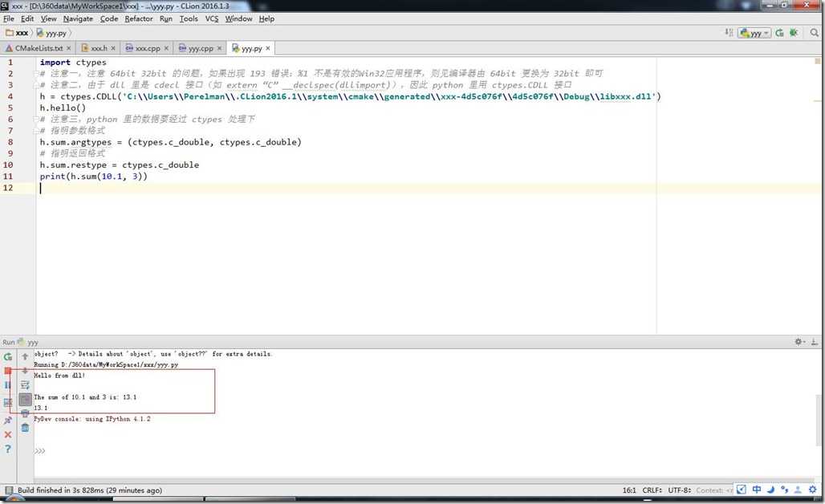Select the yyy.py editor tab
825x504 pixels.
251,48
